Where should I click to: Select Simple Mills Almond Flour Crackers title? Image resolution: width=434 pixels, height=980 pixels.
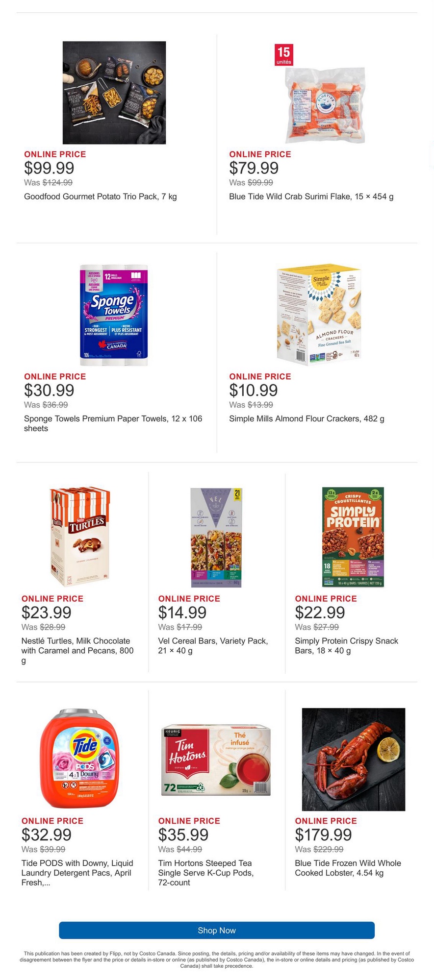click(x=306, y=418)
